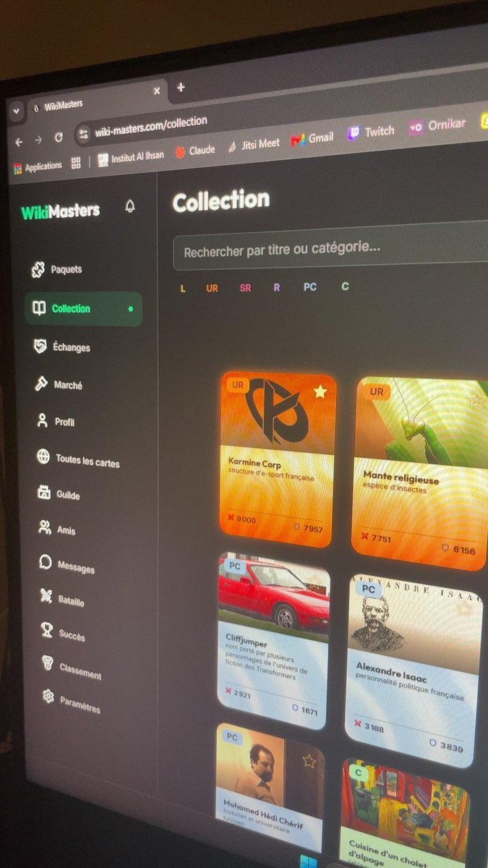Open the Ornikar bookmark
The height and width of the screenshot is (868, 488).
[437, 125]
